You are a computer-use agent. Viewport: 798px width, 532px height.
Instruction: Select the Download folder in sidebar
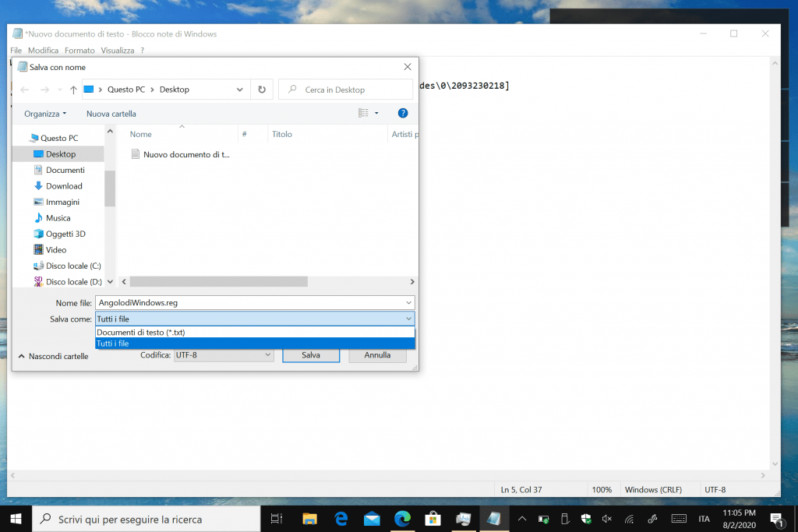[x=63, y=186]
